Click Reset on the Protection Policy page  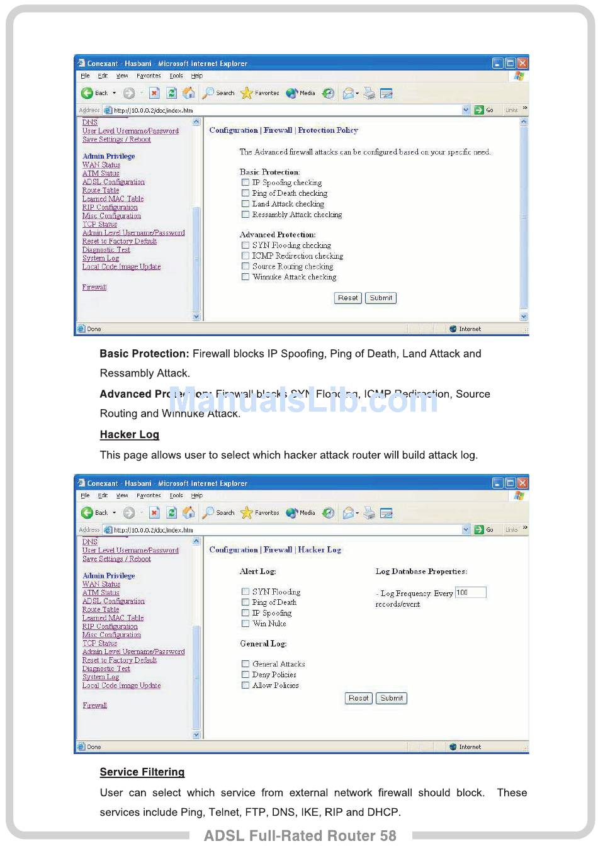pos(347,298)
